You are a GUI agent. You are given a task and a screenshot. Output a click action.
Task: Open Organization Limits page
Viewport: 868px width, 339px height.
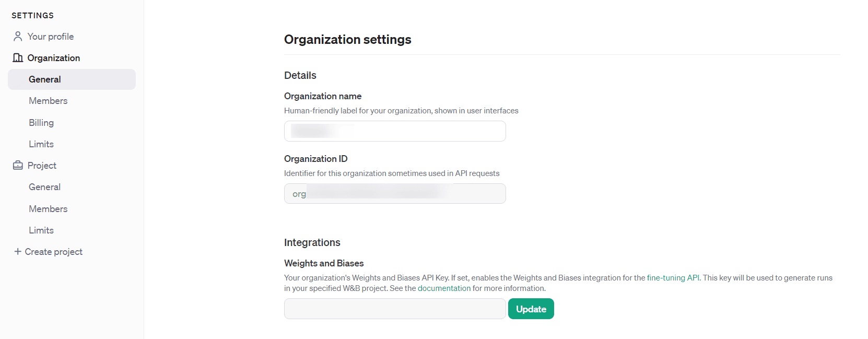coord(41,144)
